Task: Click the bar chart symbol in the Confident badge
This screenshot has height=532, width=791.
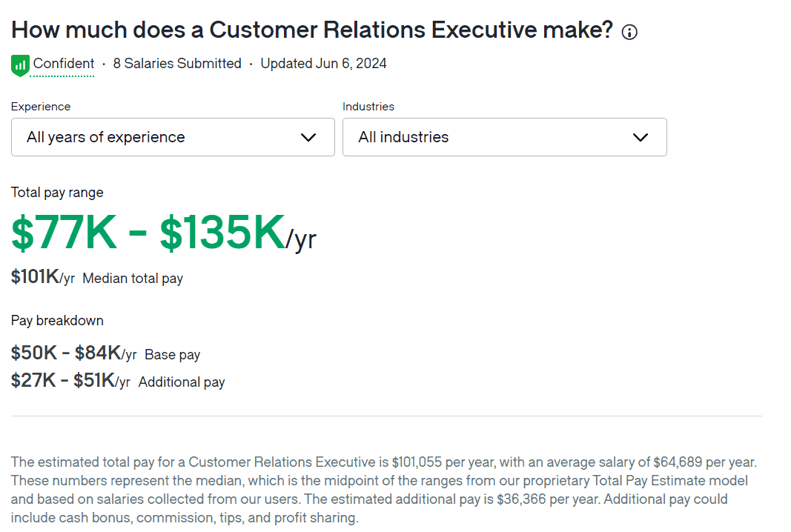Action: click(x=19, y=65)
